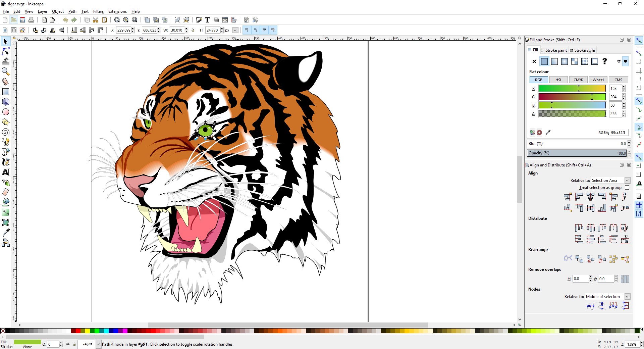Check the Treat selection as group checkbox
The image size is (644, 349).
pos(627,188)
